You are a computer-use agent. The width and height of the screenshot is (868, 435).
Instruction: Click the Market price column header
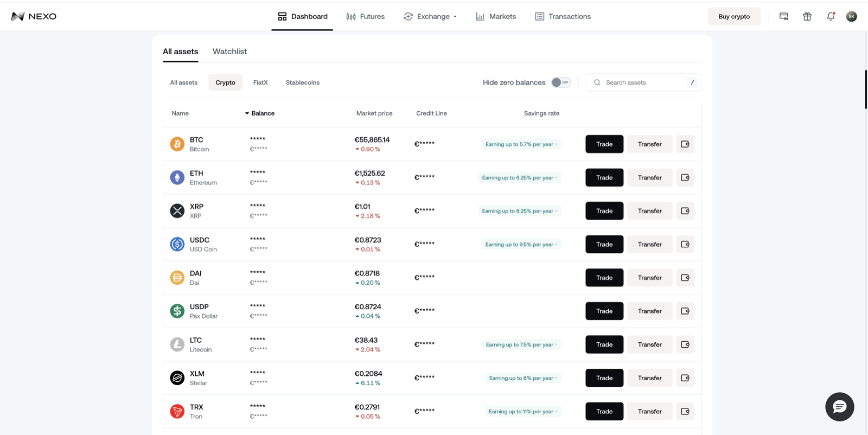pyautogui.click(x=374, y=113)
